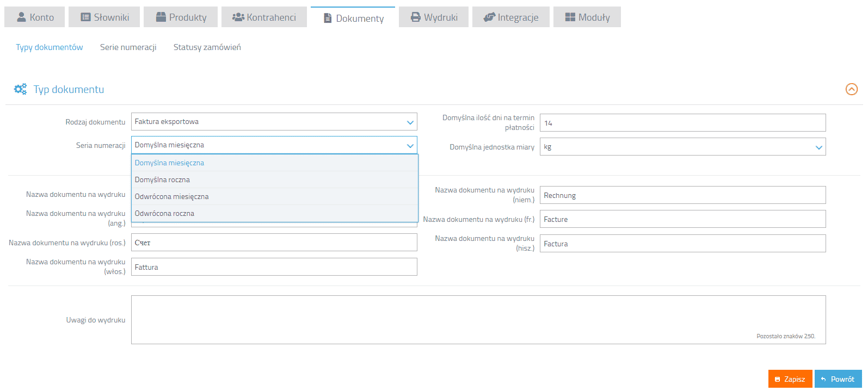Pick Odwrócona roczna from the dropdown list
This screenshot has width=868, height=391.
click(x=164, y=214)
